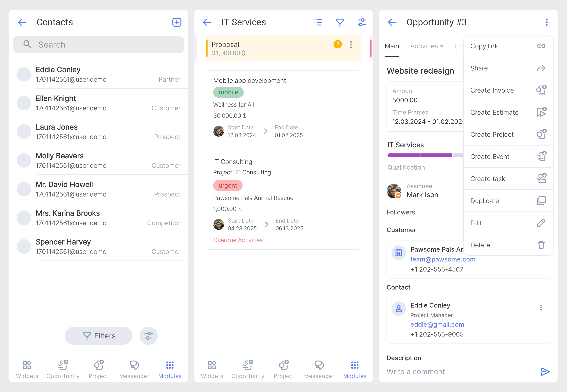Switch to the Main tab

click(392, 46)
